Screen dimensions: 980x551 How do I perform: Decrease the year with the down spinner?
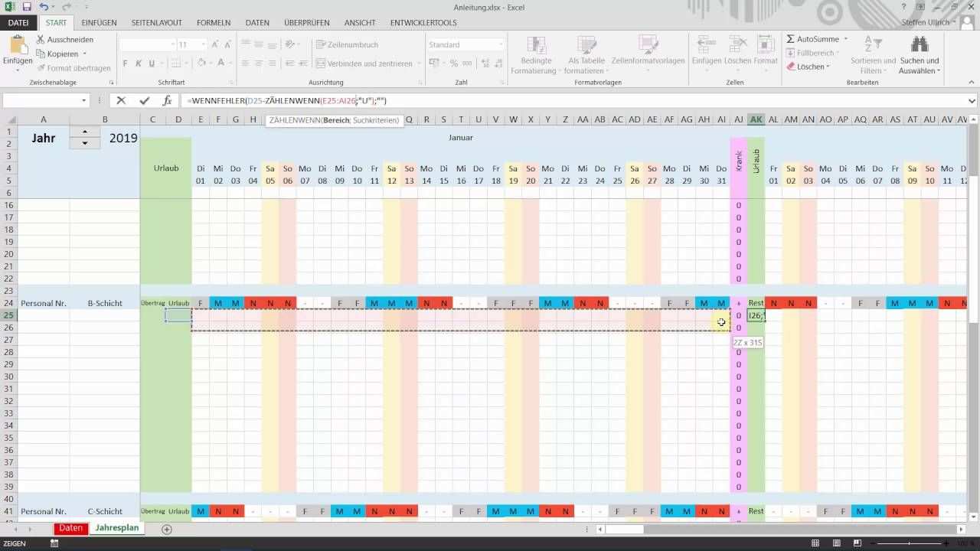[84, 143]
